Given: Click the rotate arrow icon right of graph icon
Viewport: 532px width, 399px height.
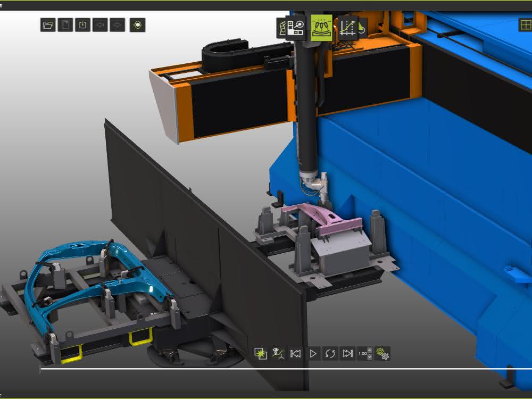Looking at the screenshot, I should 362,28.
